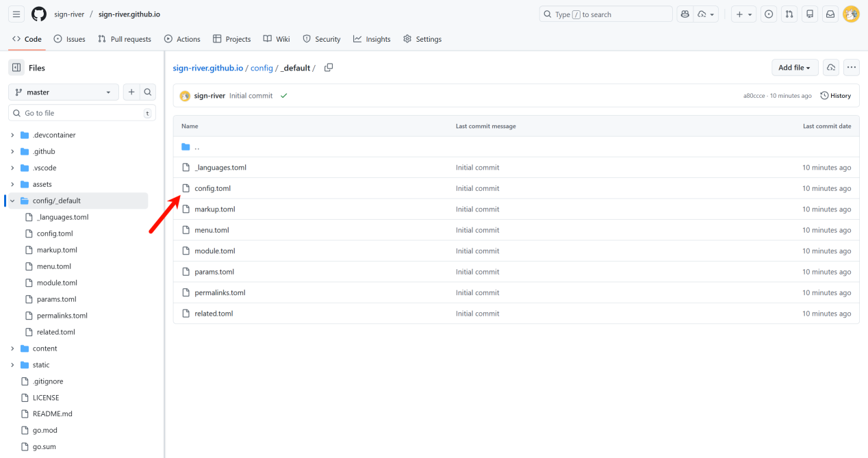This screenshot has width=868, height=458.
Task: Open the create new plus menu
Action: 743,14
